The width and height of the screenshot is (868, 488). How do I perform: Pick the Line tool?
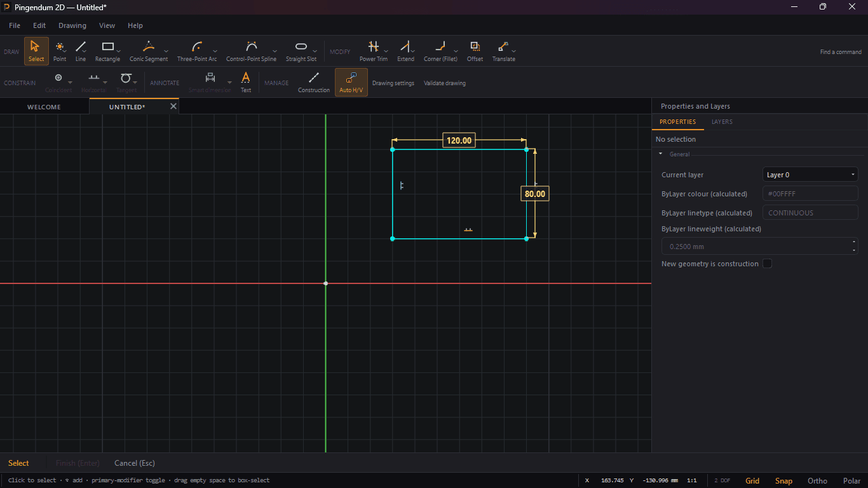coord(81,51)
